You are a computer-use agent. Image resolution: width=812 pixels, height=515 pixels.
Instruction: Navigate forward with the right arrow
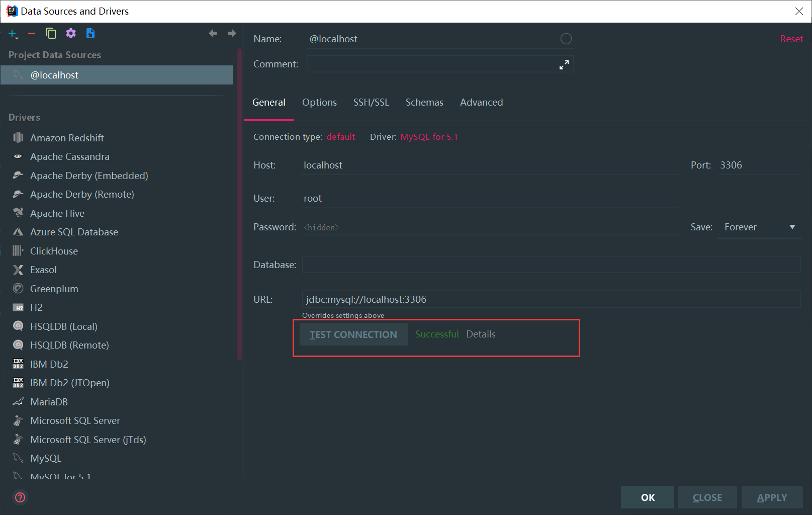tap(232, 33)
